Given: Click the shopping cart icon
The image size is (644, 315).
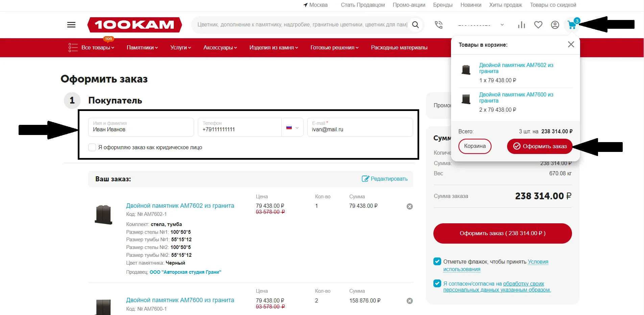Looking at the screenshot, I should 572,25.
